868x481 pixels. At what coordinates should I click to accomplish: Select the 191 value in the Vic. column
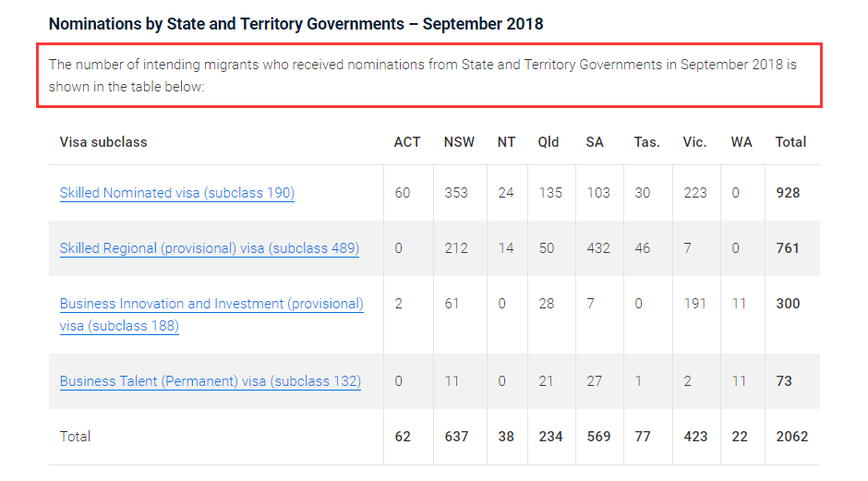[693, 304]
